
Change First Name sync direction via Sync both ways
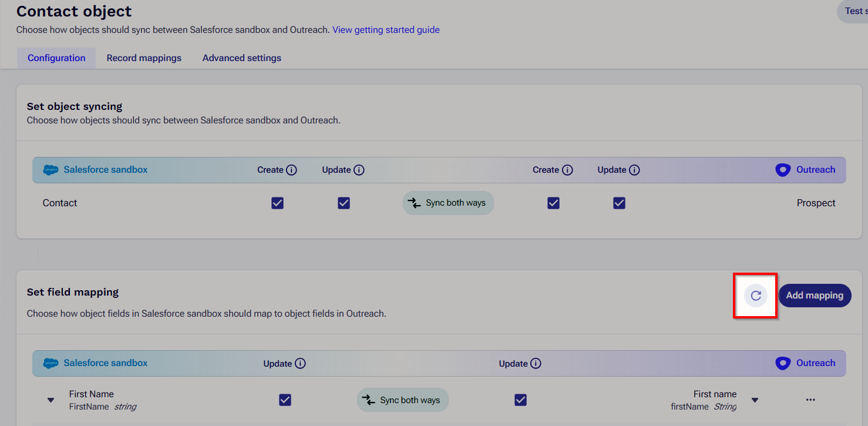coord(402,400)
